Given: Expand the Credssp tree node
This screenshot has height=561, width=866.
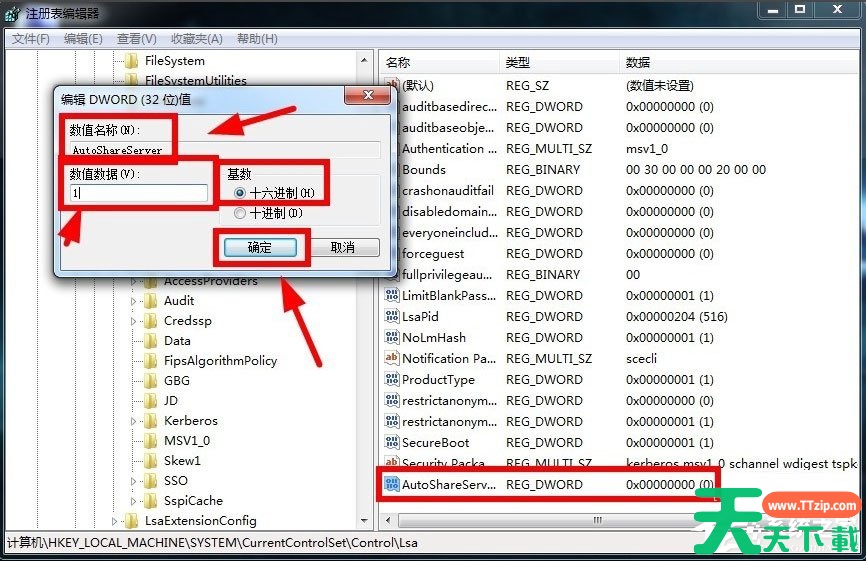Looking at the screenshot, I should (x=134, y=321).
